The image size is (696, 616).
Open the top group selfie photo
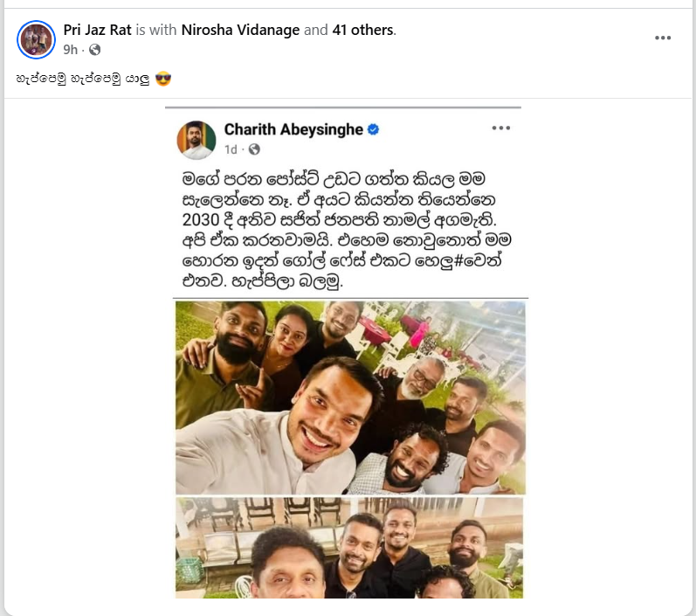tap(350, 398)
